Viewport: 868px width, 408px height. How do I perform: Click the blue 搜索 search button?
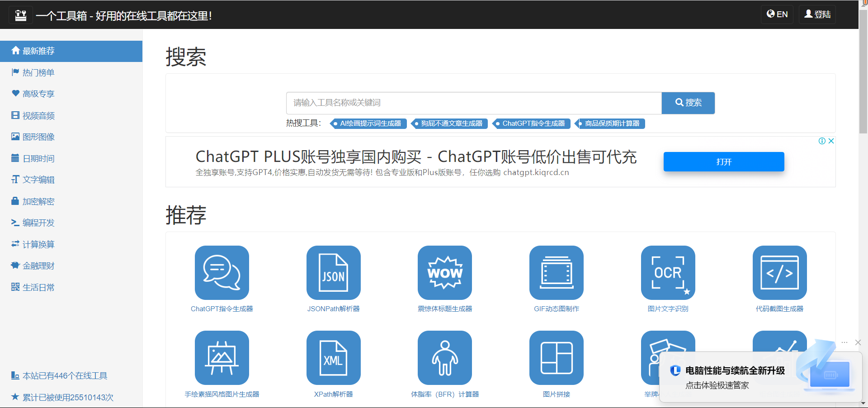point(688,103)
